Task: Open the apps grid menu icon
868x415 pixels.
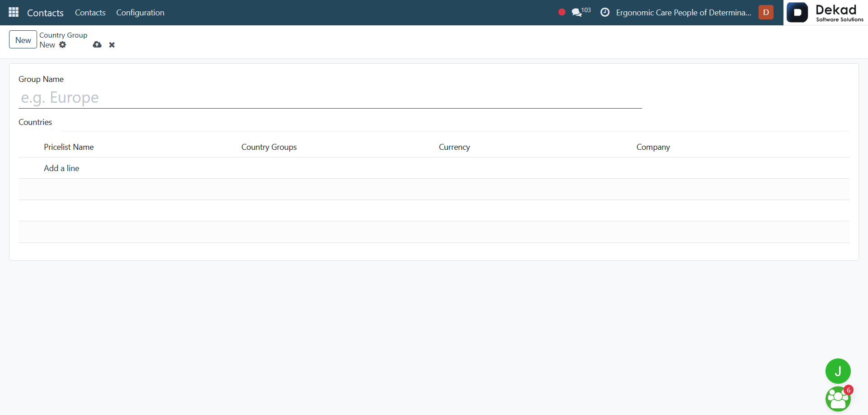Action: (14, 12)
